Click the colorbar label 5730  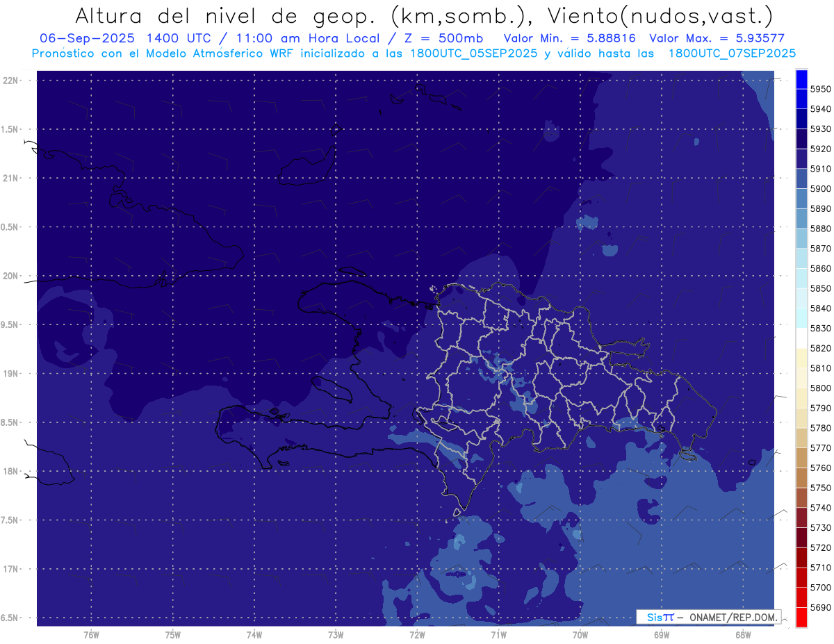[x=820, y=529]
